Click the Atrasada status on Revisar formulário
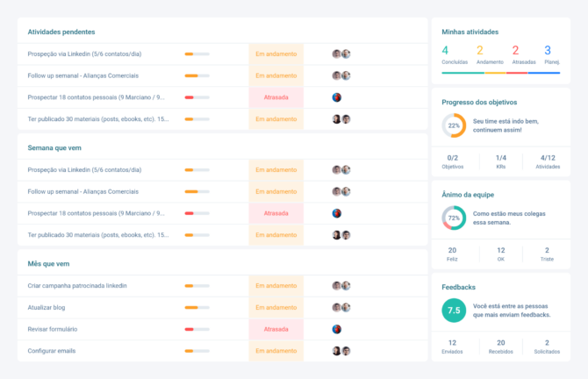 (x=276, y=329)
